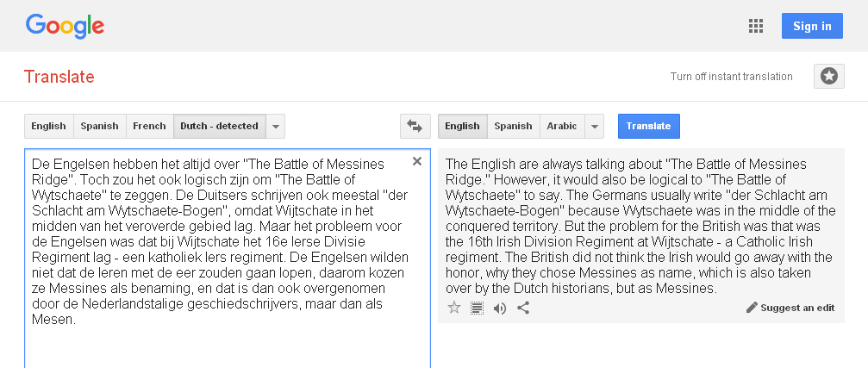Share the translation
This screenshot has width=868, height=368.
pos(523,308)
